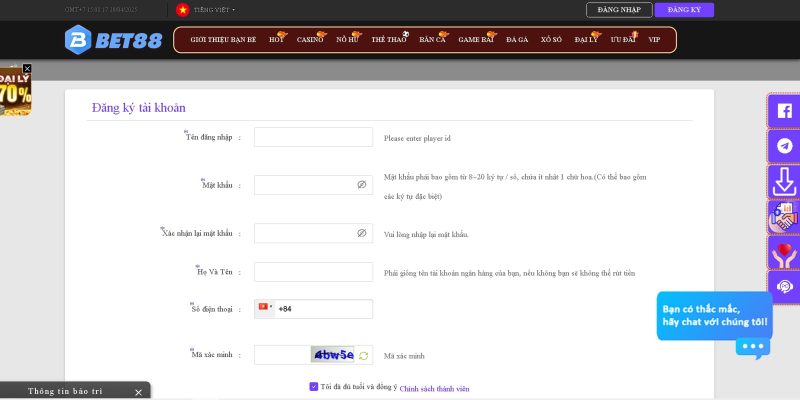
Task: Open the Đại Lý menu item
Action: (586, 40)
